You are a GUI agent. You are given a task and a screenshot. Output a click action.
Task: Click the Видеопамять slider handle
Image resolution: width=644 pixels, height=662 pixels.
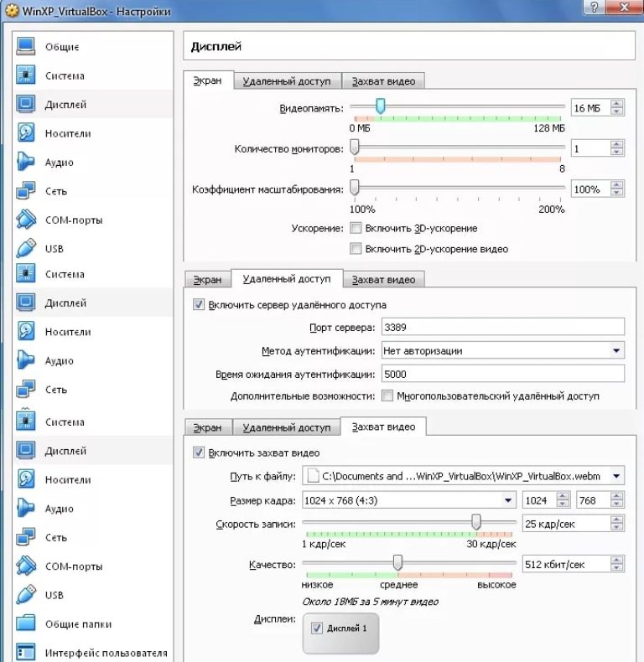[381, 106]
